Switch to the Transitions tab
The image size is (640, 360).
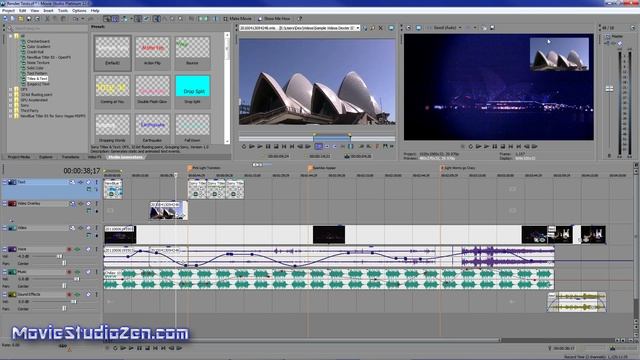(71, 157)
